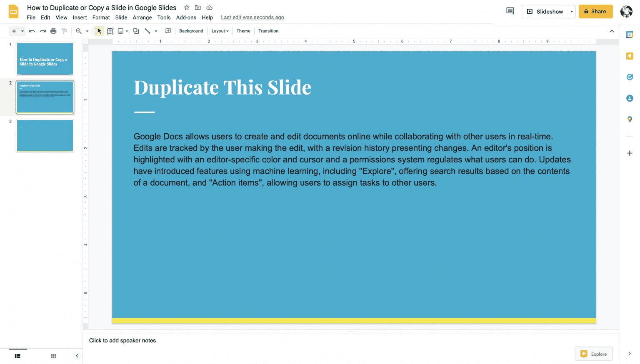Open the Layout dropdown
The height and width of the screenshot is (364, 640).
(220, 31)
